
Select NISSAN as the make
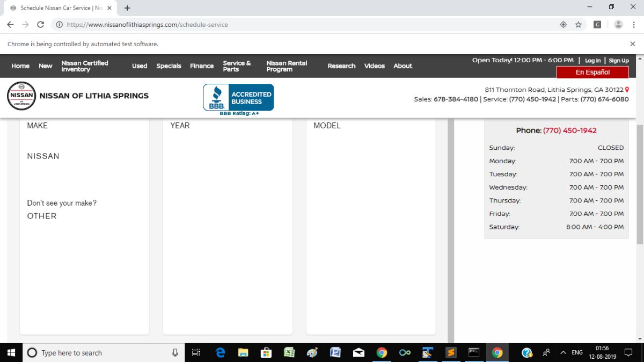point(43,156)
